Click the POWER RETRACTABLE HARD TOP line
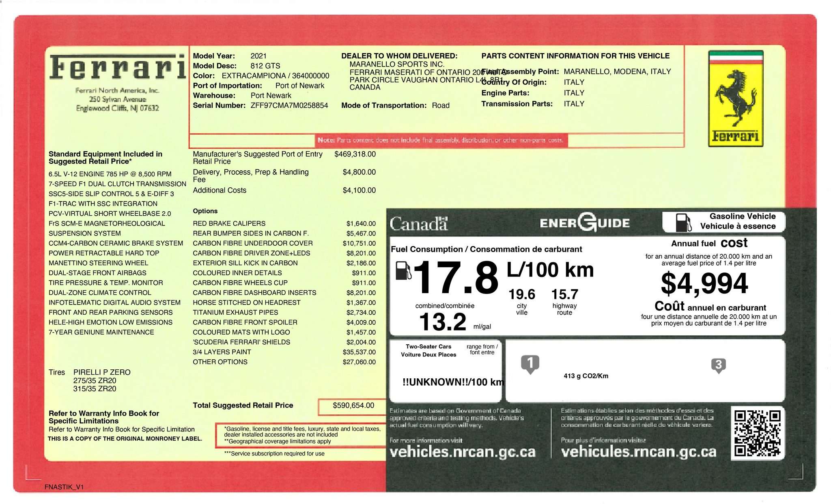 (104, 253)
